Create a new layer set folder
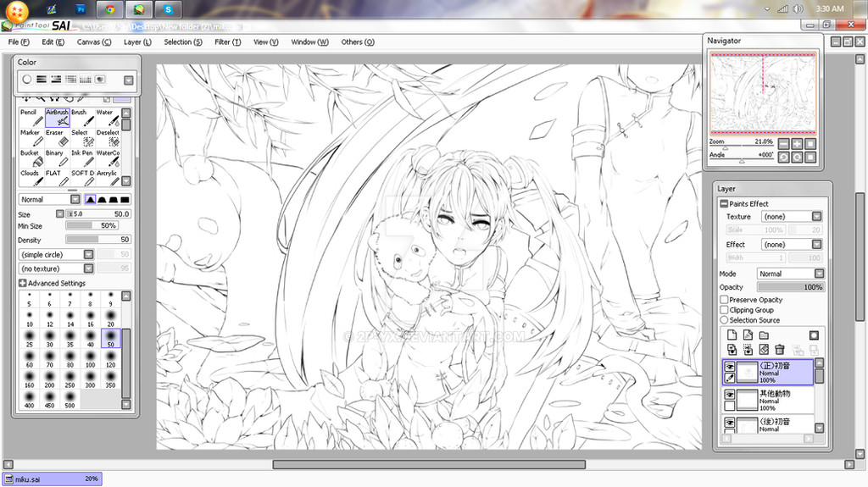Screen dimensions: 868x487 coord(764,335)
